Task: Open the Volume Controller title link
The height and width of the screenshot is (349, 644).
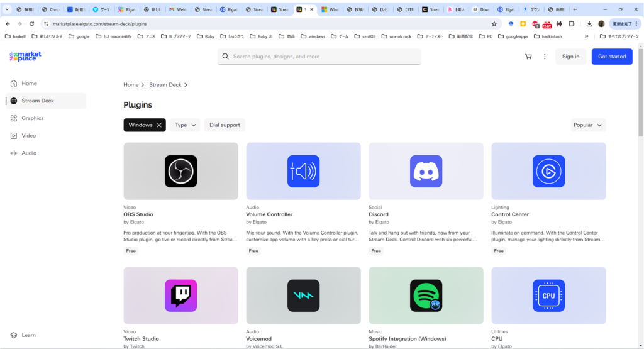Action: [x=269, y=214]
